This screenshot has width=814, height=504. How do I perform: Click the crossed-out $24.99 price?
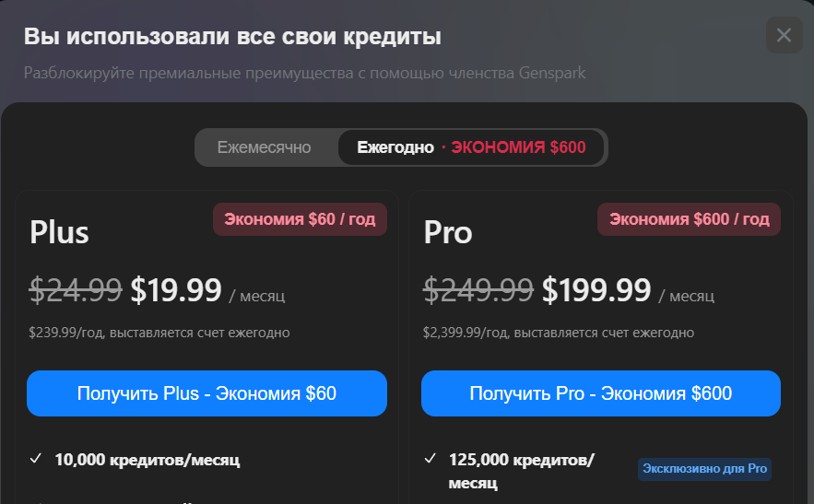point(76,291)
